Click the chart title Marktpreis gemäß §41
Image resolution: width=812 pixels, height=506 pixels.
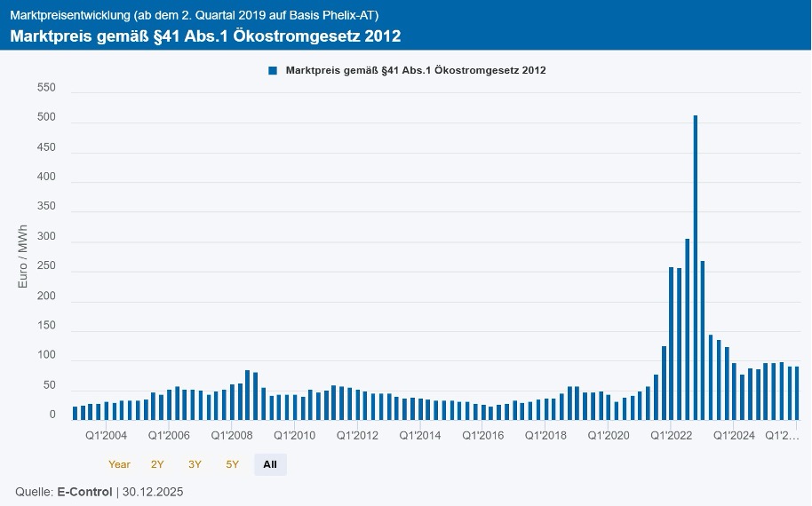(x=205, y=36)
